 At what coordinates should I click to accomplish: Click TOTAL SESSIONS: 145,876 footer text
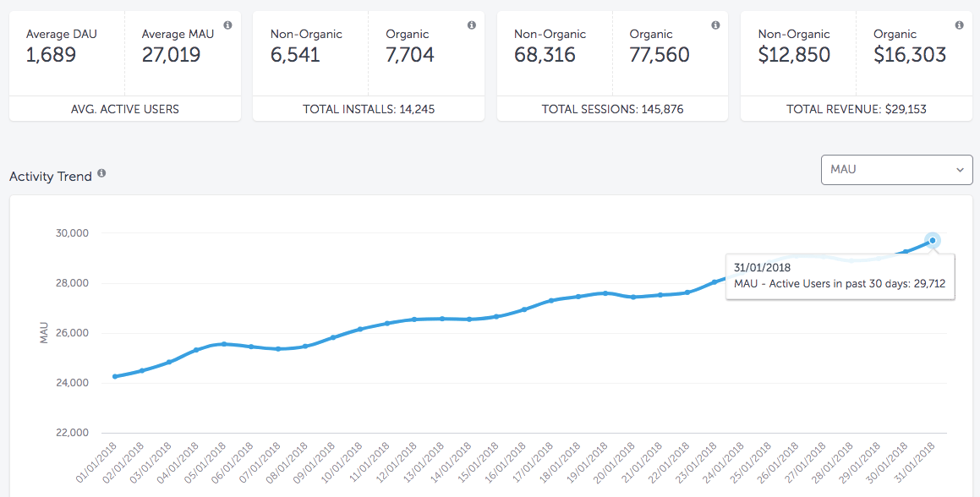[612, 109]
